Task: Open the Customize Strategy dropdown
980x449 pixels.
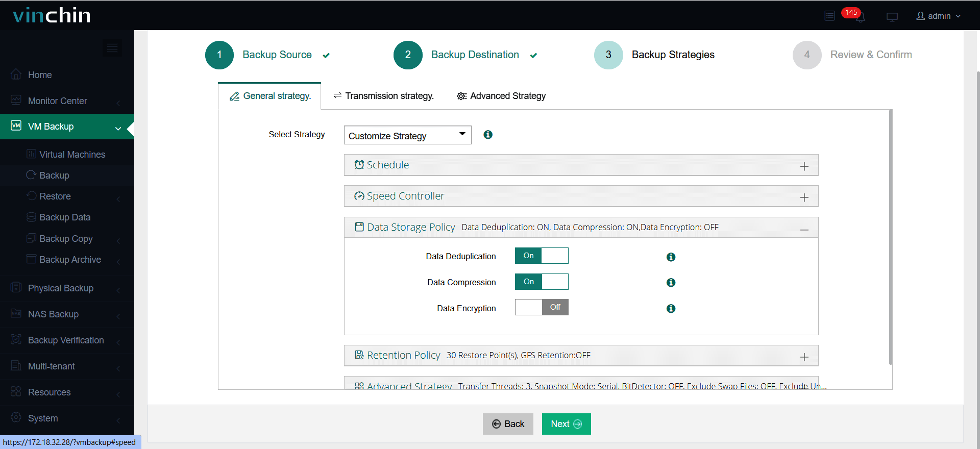Action: tap(407, 135)
